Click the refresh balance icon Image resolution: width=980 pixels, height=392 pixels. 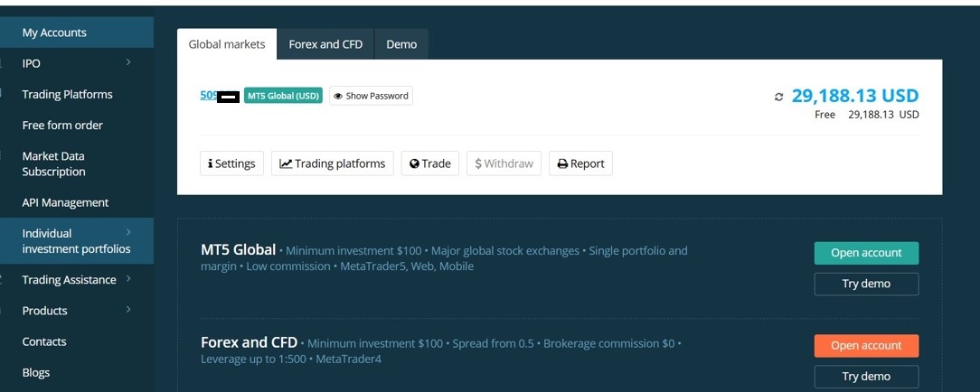(x=779, y=97)
